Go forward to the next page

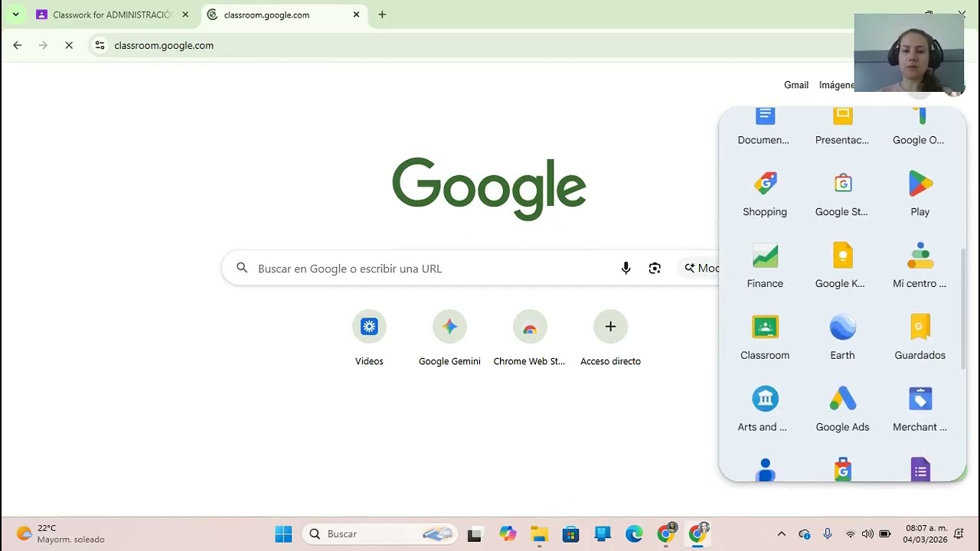pos(43,45)
